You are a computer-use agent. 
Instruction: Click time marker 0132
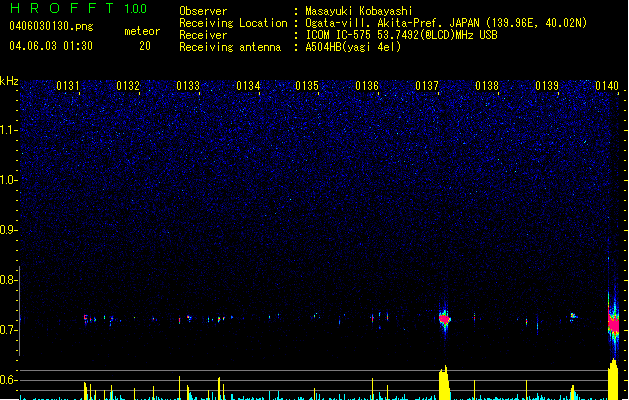coord(128,86)
